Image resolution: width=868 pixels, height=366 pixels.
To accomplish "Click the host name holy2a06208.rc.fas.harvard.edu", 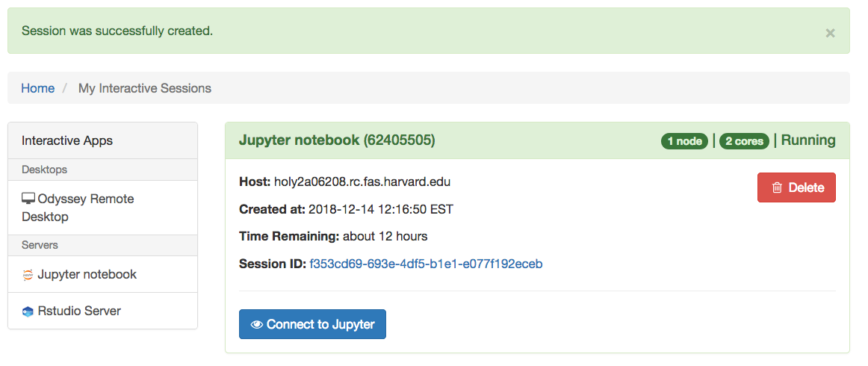I will pos(362,182).
